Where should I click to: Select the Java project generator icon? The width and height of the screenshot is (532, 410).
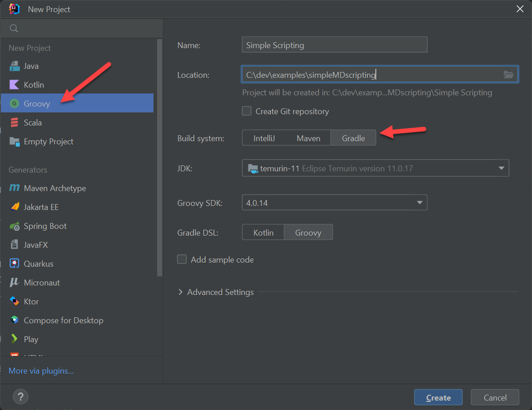[15, 66]
